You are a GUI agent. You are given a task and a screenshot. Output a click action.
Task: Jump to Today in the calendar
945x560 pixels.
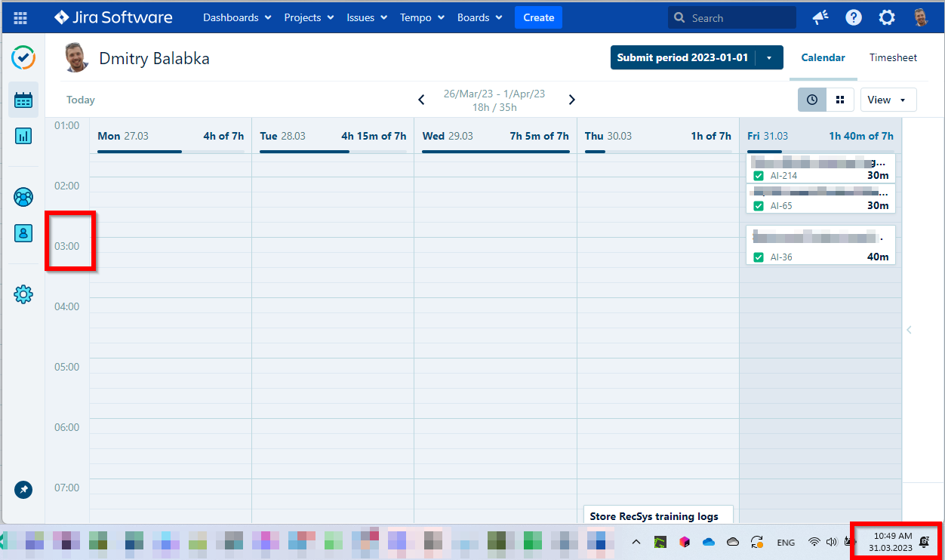[81, 100]
